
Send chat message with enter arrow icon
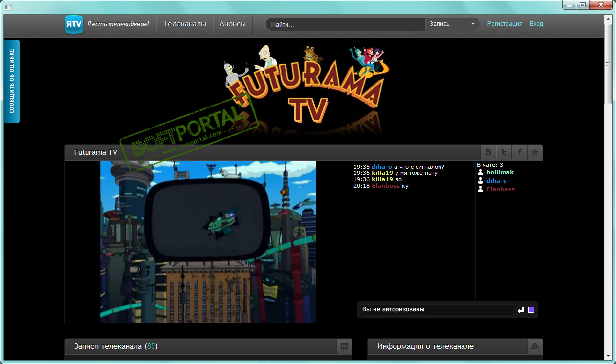(x=521, y=310)
